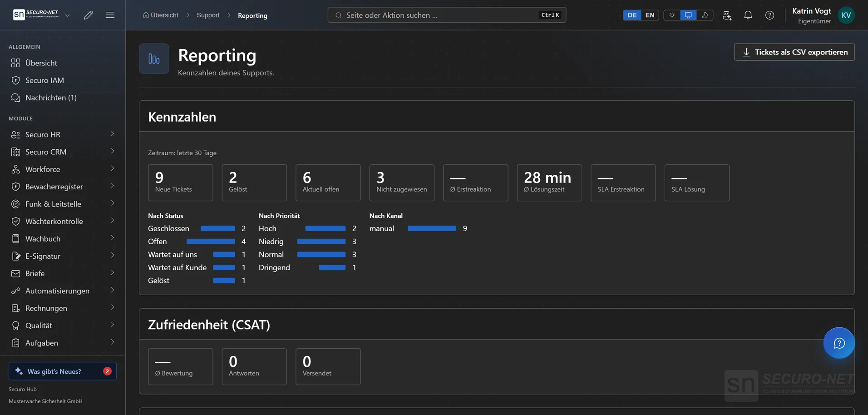The height and width of the screenshot is (415, 868).
Task: Open the notifications bell
Action: coord(748,15)
